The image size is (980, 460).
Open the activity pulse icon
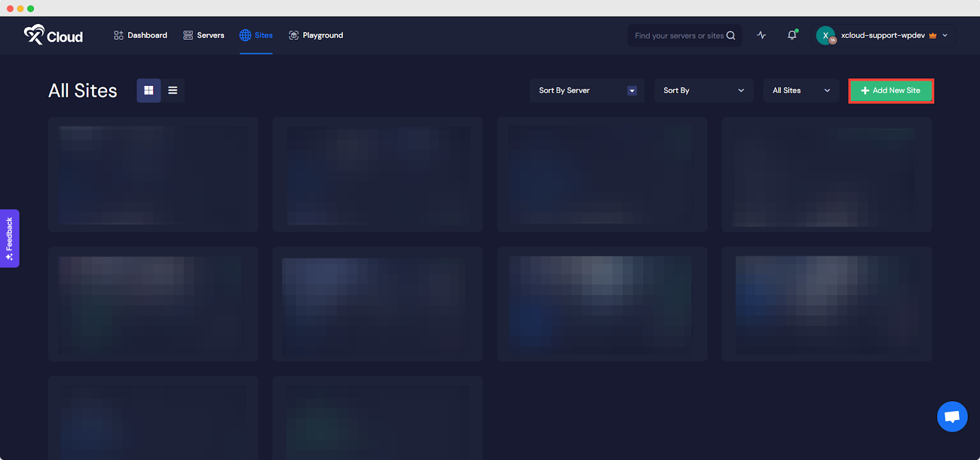[x=761, y=35]
